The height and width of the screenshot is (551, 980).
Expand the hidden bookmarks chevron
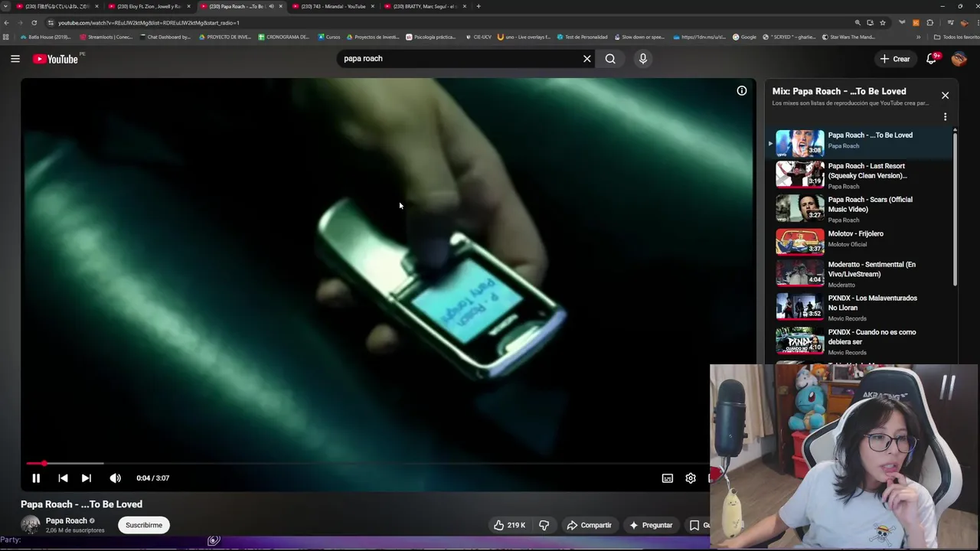(919, 37)
